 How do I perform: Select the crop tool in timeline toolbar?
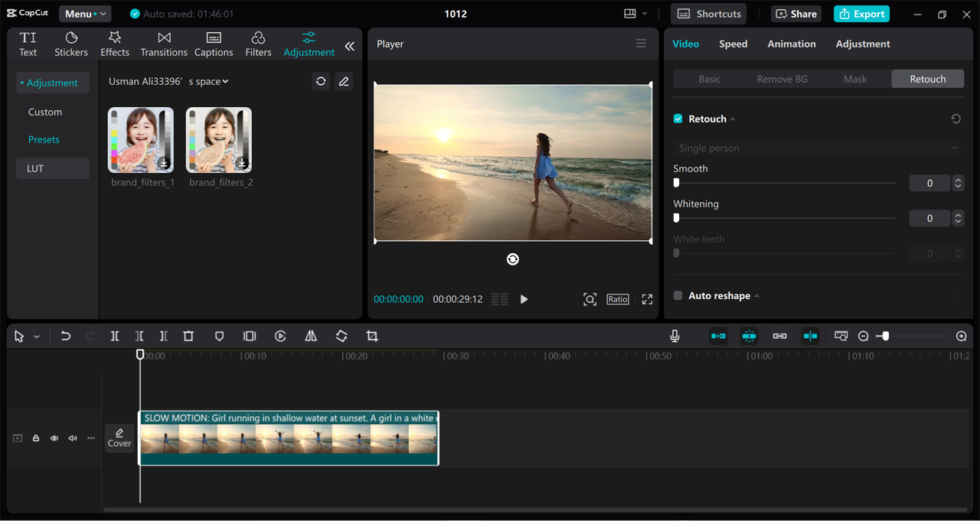(x=372, y=336)
